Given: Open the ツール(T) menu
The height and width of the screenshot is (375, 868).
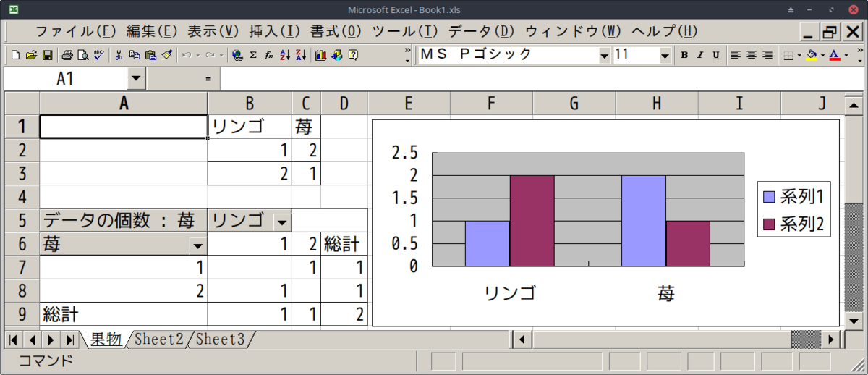Looking at the screenshot, I should coord(405,32).
